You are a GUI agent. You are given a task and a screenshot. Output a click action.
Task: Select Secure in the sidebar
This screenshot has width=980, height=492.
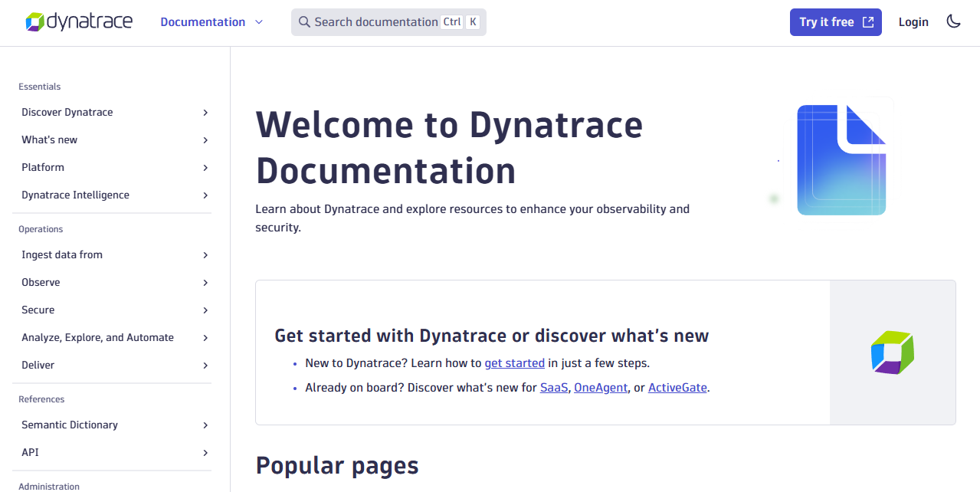pyautogui.click(x=38, y=310)
